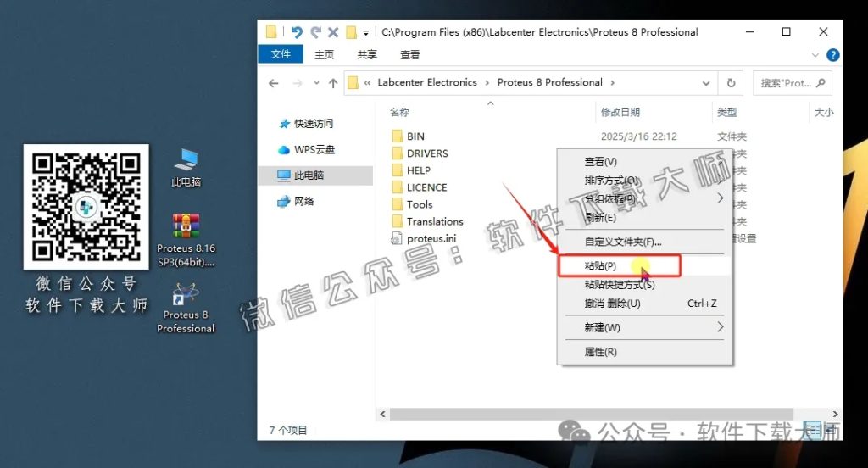Screen dimensions: 868x468
Task: Click the horizontal scrollbar thumb
Action: tap(591, 414)
